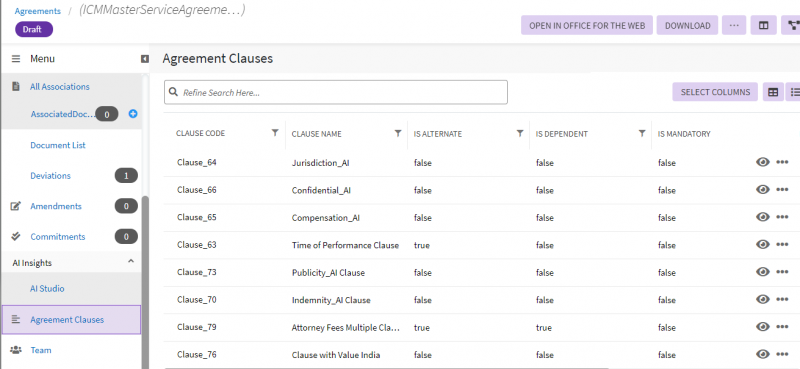Open the Is Alternate column filter
800x369 pixels.
pos(520,133)
